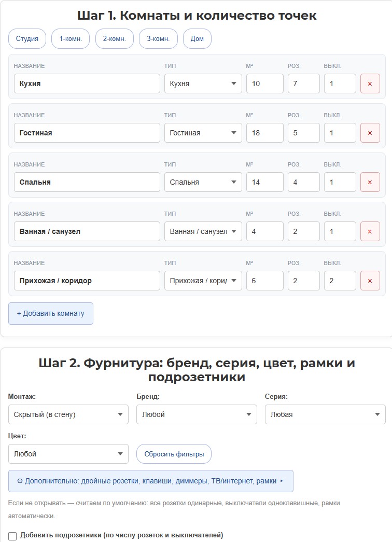The image size is (392, 542).
Task: Open the Монтаж dropdown
Action: coord(68,414)
